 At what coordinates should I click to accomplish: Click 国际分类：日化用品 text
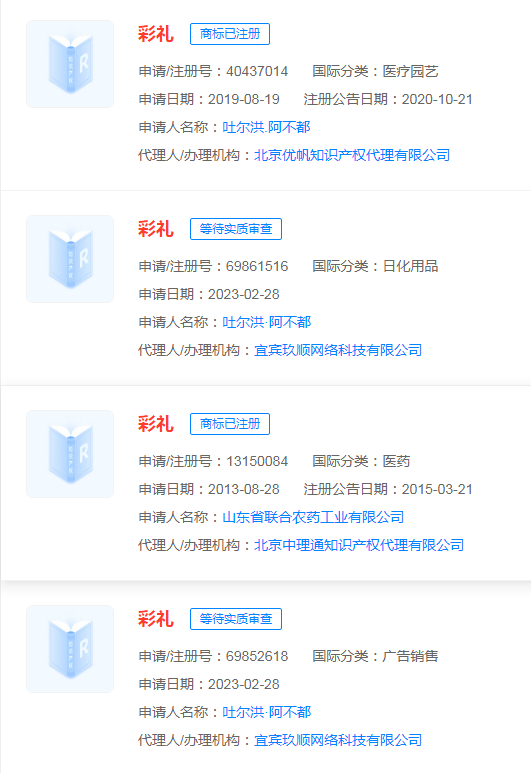point(375,266)
